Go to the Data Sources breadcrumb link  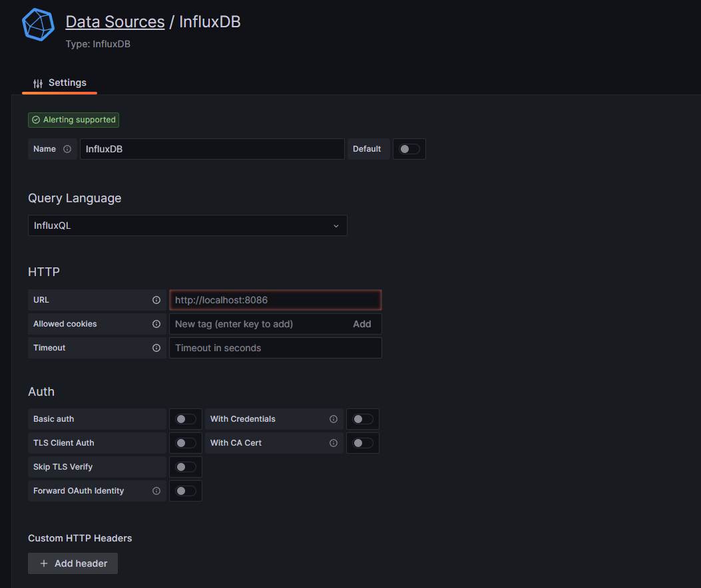115,22
